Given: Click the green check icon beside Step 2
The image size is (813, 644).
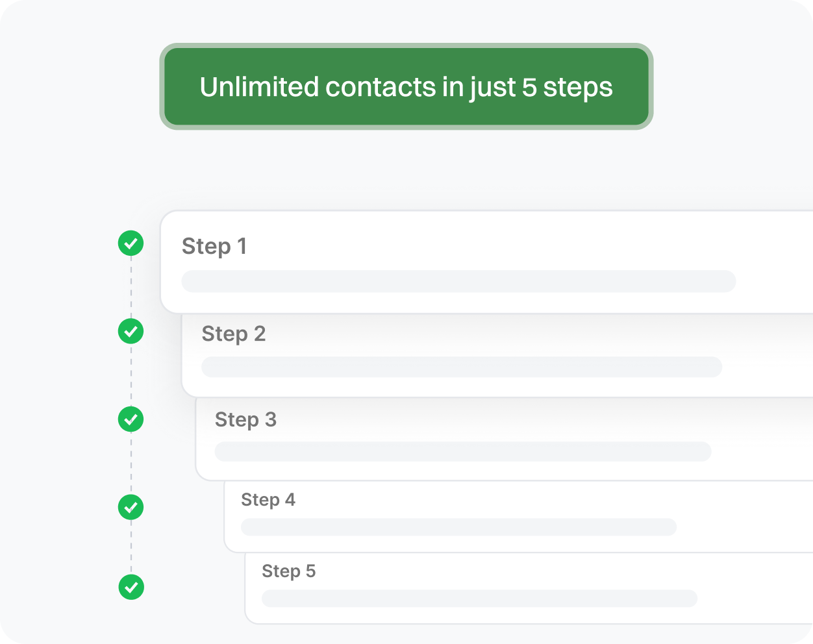Looking at the screenshot, I should pos(131,331).
